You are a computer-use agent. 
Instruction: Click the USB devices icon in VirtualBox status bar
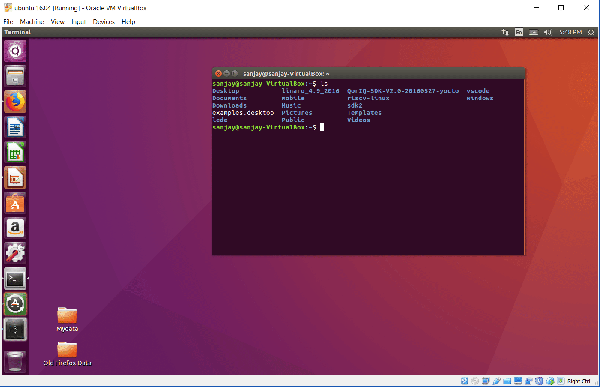pos(496,381)
